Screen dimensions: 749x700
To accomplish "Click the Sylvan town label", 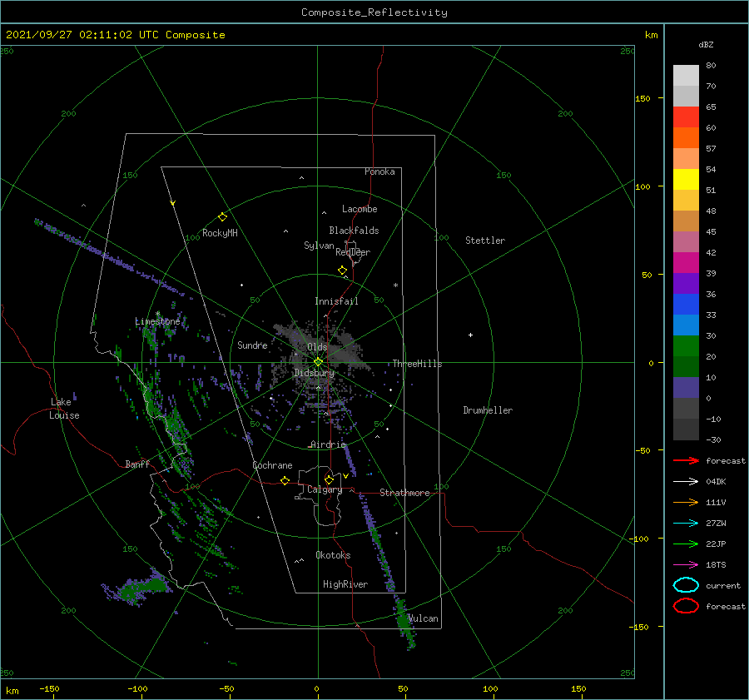I will click(319, 246).
